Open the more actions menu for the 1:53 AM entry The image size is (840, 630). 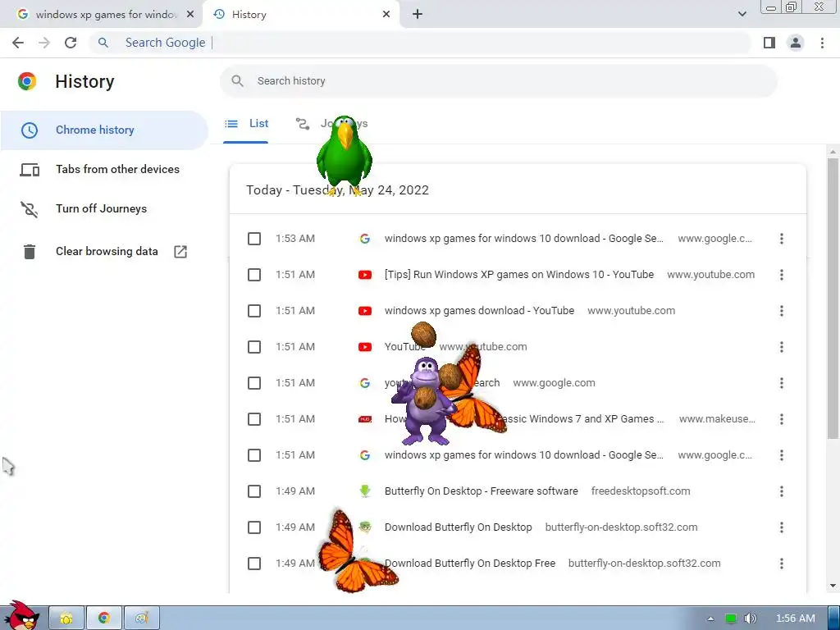(782, 239)
